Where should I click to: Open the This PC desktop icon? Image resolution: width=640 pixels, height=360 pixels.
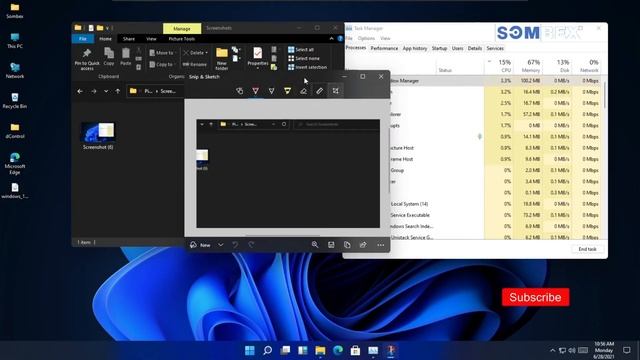tap(15, 40)
